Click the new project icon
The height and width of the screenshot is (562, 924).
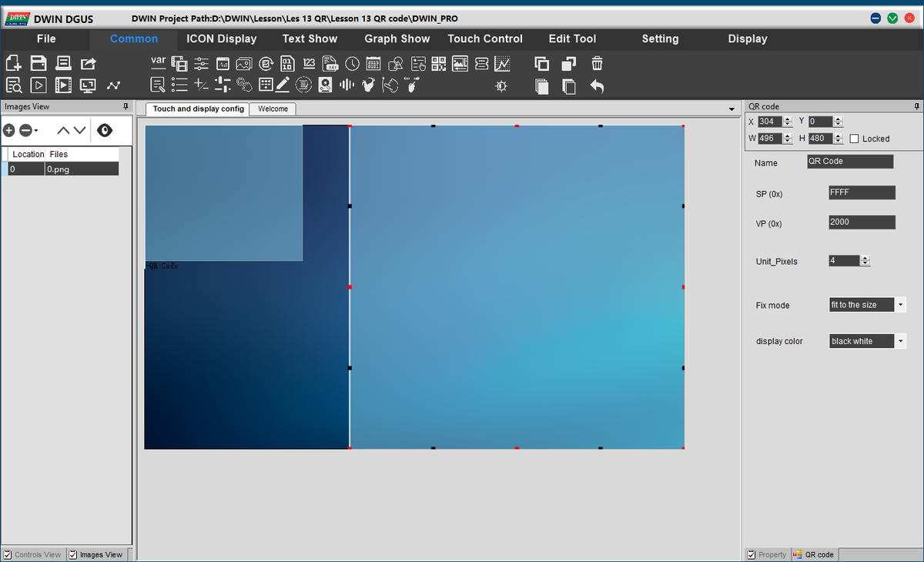[13, 64]
